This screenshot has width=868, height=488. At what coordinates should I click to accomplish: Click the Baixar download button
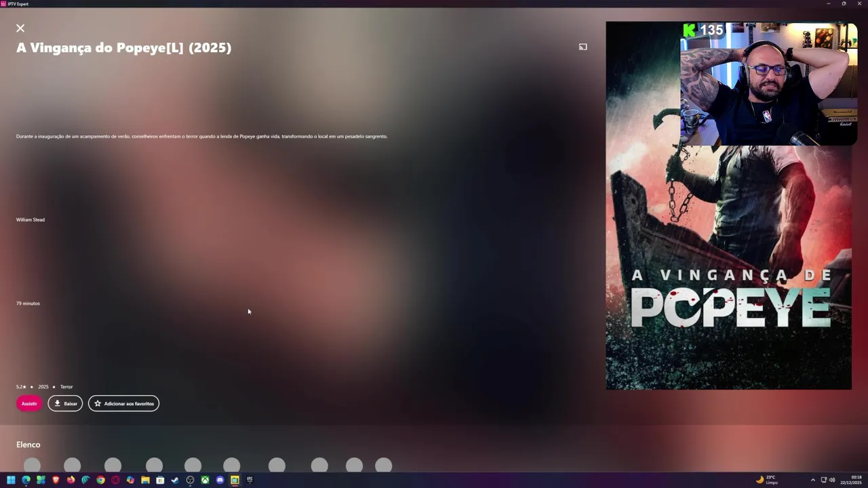pyautogui.click(x=65, y=403)
